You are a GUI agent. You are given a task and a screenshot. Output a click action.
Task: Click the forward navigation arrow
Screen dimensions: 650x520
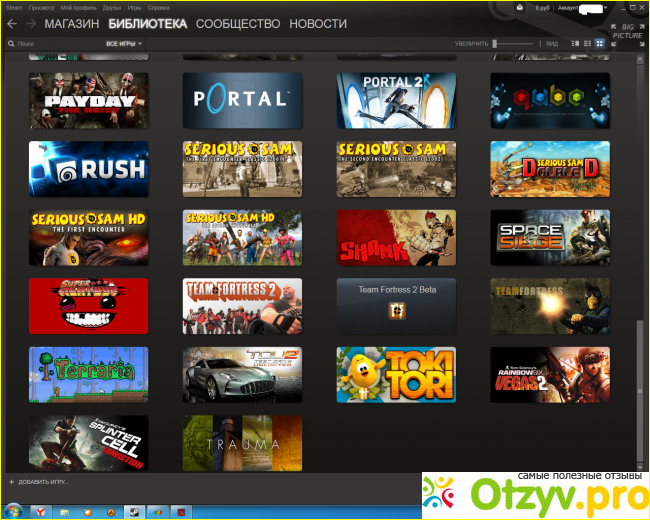(30, 23)
